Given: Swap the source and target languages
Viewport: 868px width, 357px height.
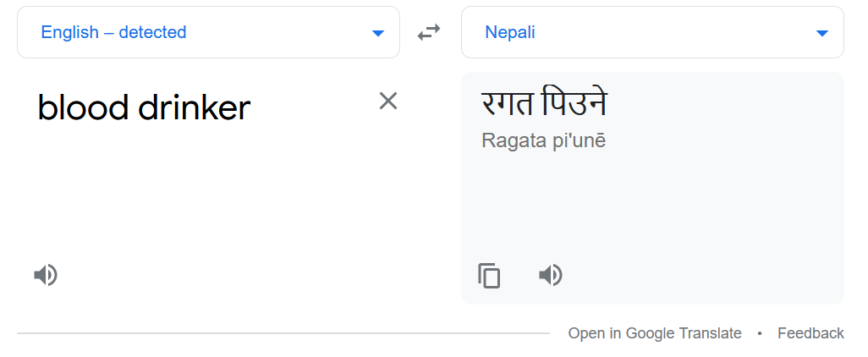Looking at the screenshot, I should click(x=429, y=33).
